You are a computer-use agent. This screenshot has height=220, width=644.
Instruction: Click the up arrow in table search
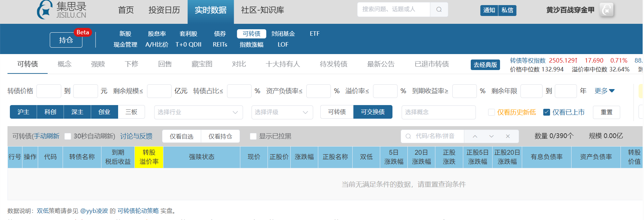[x=475, y=136]
